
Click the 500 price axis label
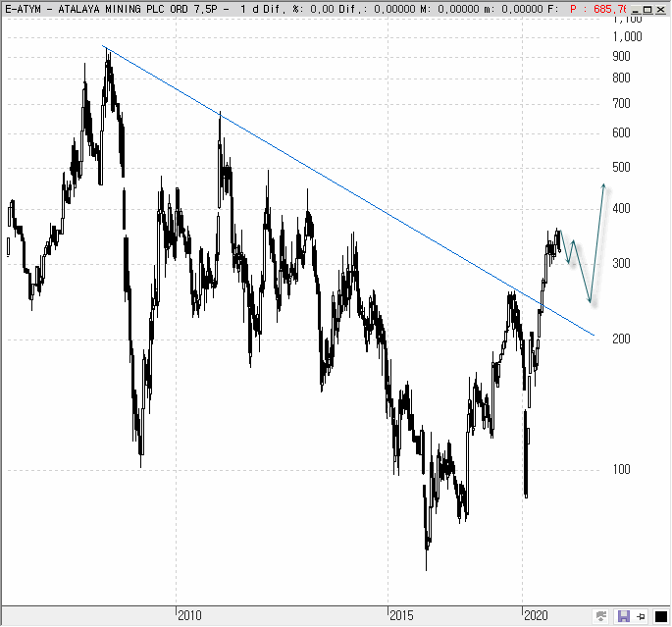pyautogui.click(x=621, y=167)
